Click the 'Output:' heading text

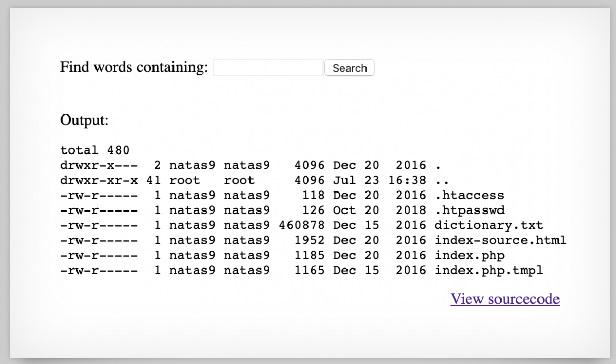[x=84, y=120]
